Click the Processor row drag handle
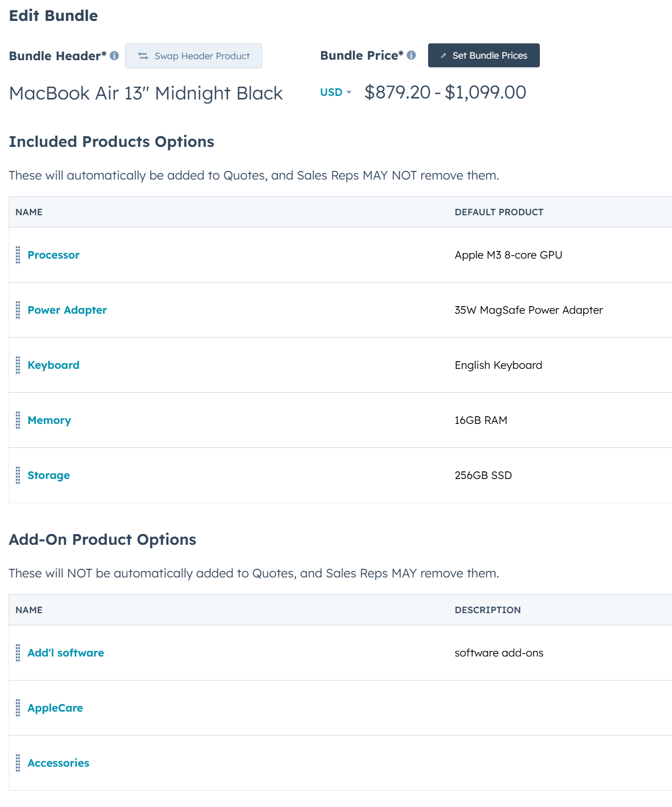Screen dimensions: 672x807 [x=18, y=255]
